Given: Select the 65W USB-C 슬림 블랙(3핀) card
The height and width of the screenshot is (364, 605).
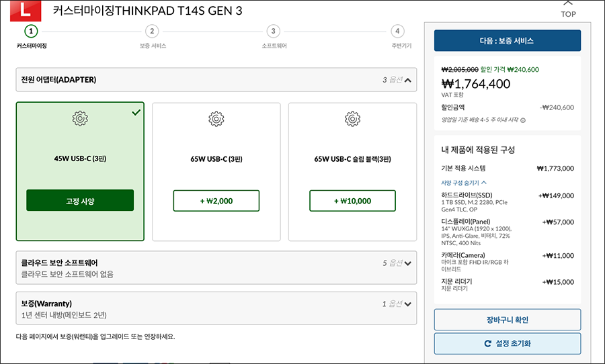Looking at the screenshot, I should click(352, 171).
